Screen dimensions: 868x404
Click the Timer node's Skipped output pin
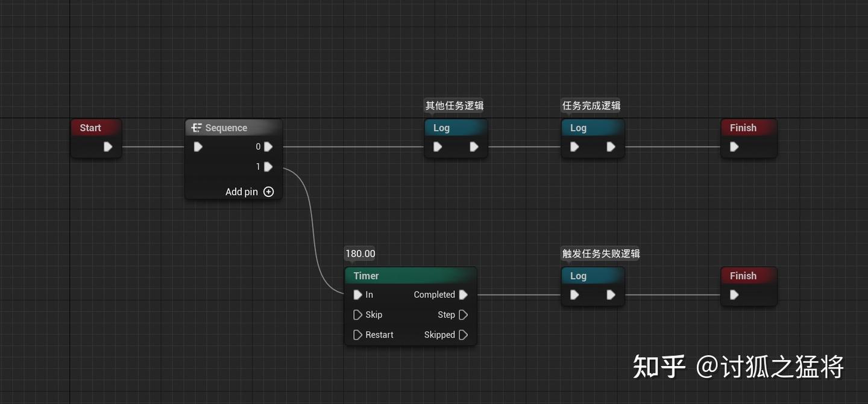coord(463,334)
